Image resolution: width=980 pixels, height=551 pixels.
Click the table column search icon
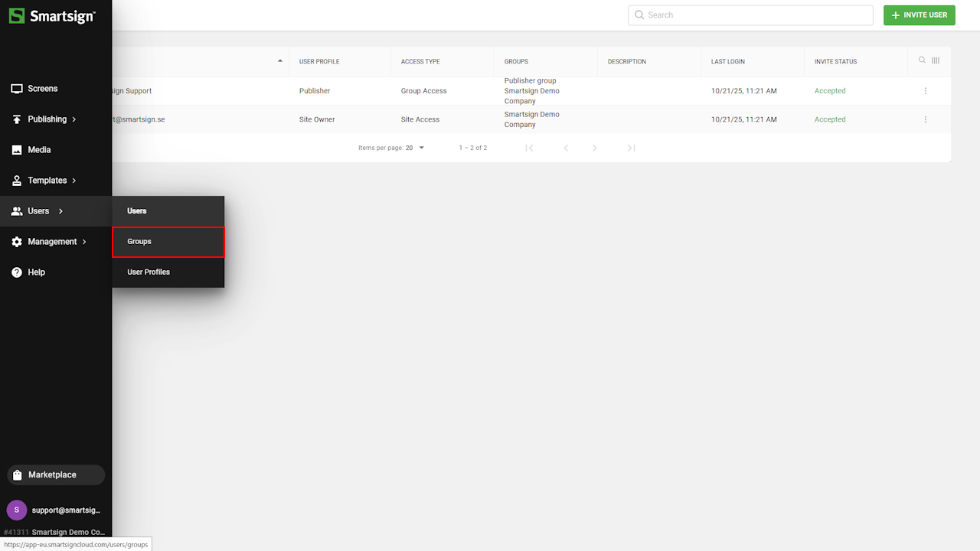(922, 60)
